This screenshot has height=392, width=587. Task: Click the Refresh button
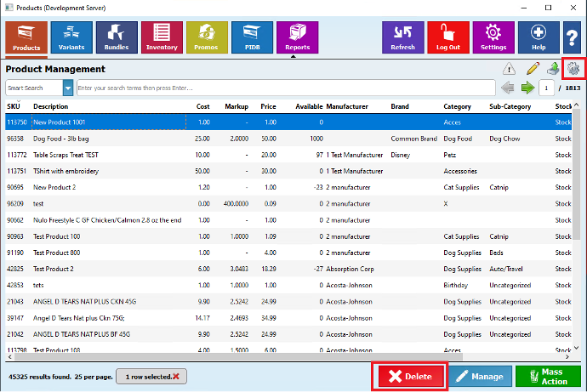tap(402, 37)
